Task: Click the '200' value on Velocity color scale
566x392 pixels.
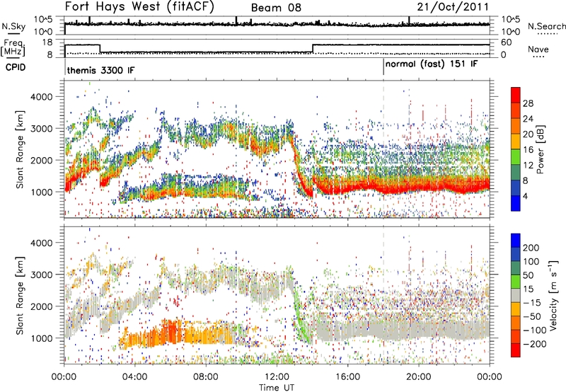Action: pyautogui.click(x=531, y=248)
